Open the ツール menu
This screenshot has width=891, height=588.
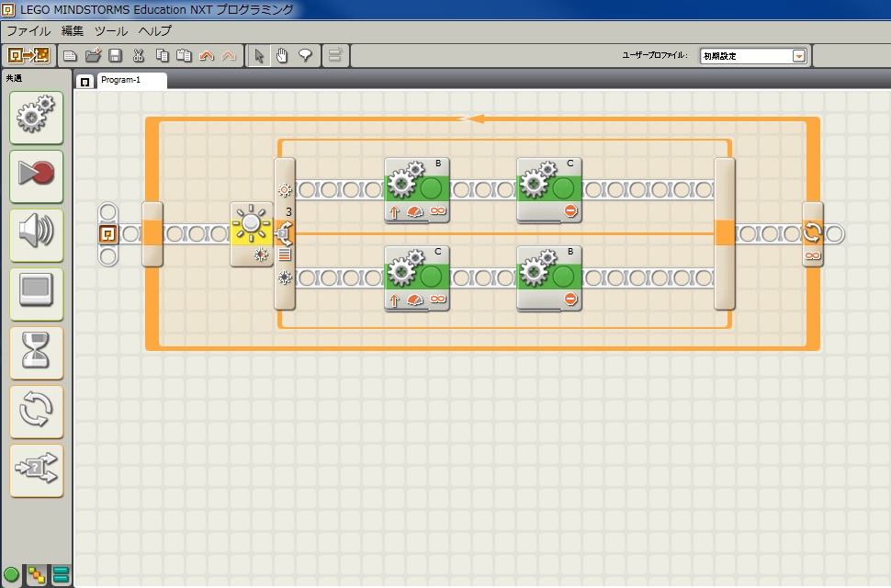coord(111,31)
